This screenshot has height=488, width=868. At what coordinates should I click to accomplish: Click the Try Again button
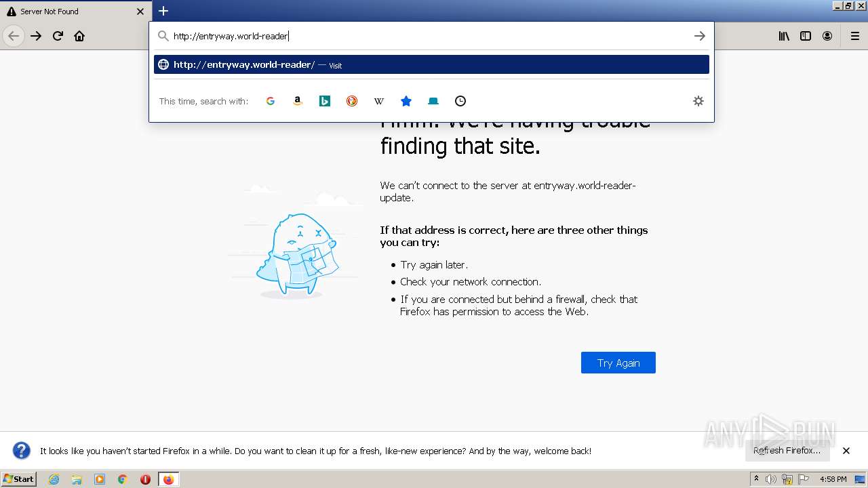618,363
